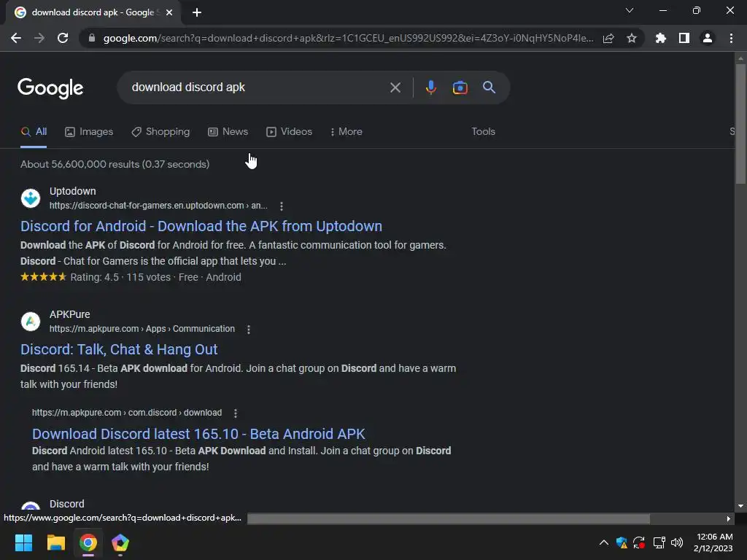Select the All results tab
The height and width of the screenshot is (560, 747).
[x=34, y=132]
